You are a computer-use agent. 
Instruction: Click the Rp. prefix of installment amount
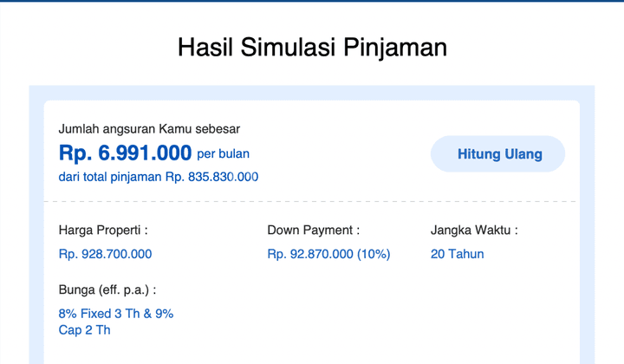click(x=75, y=153)
